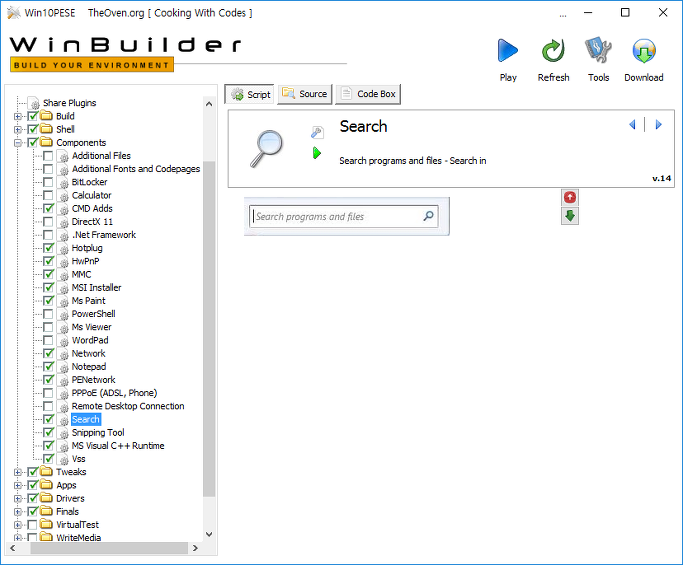Select the PENetwork tree item
Image resolution: width=683 pixels, height=565 pixels.
(x=93, y=380)
